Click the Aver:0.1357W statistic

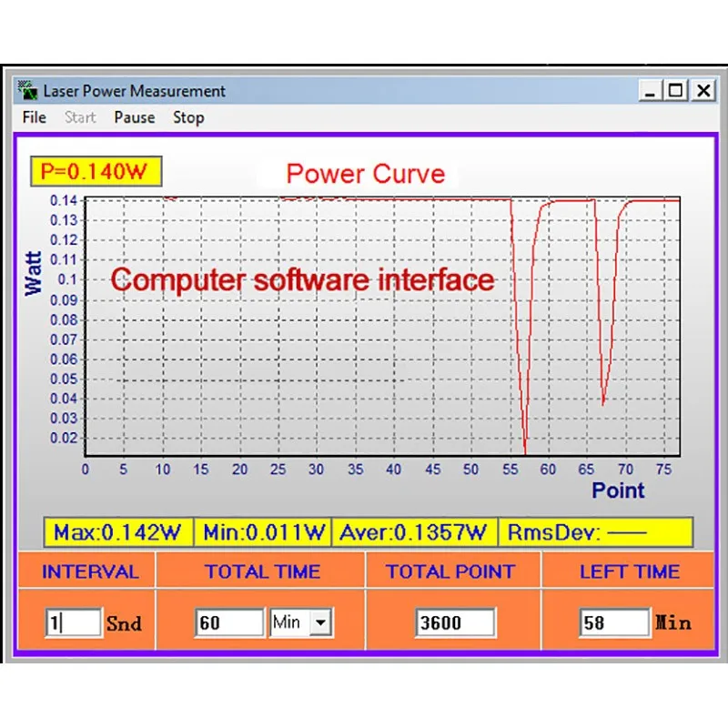pyautogui.click(x=414, y=532)
